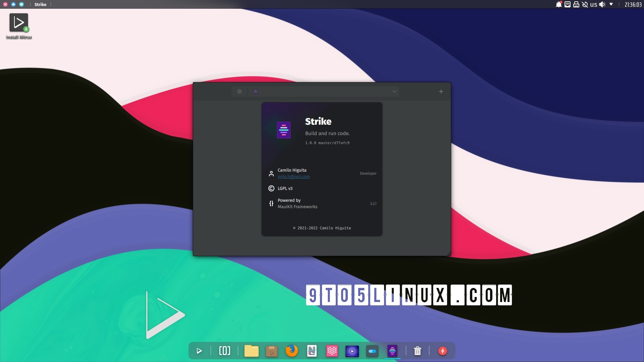Image resolution: width=644 pixels, height=362 pixels.
Task: Launch the pink heart grid app
Action: [x=332, y=351]
